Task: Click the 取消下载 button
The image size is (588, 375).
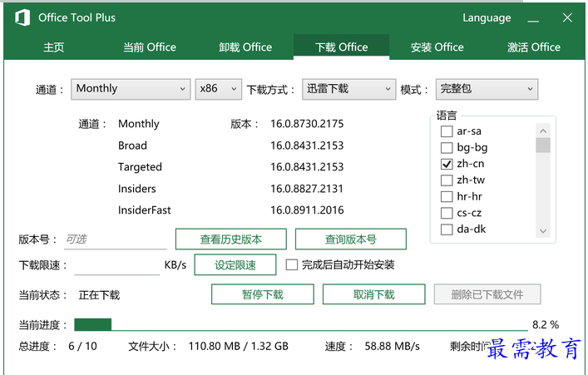Action: coord(374,294)
